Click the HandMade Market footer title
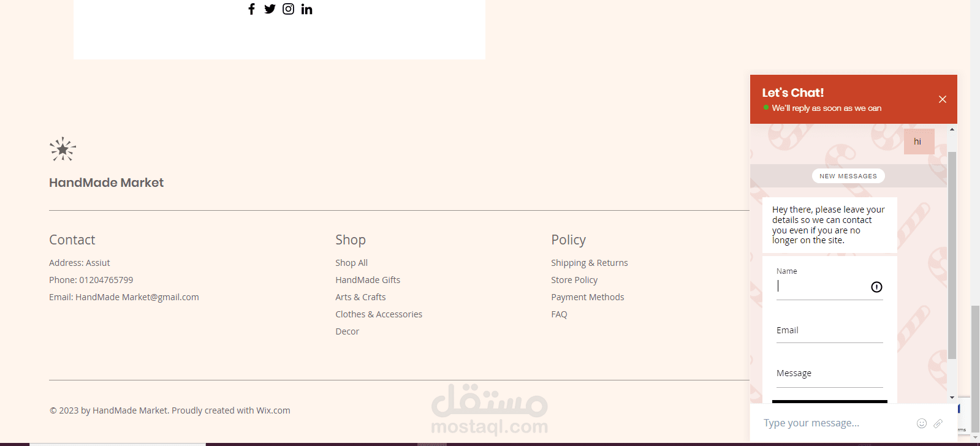Screen dimensions: 980x446 pyautogui.click(x=106, y=183)
